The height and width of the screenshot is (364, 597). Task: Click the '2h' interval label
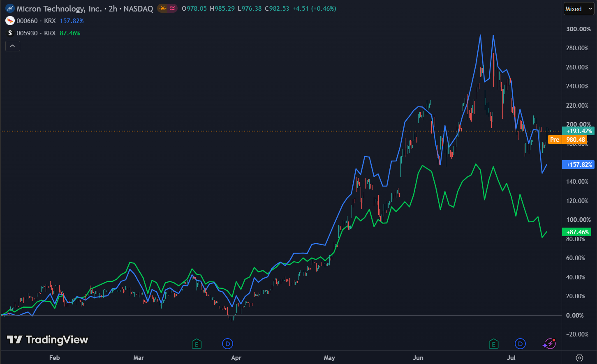[113, 9]
